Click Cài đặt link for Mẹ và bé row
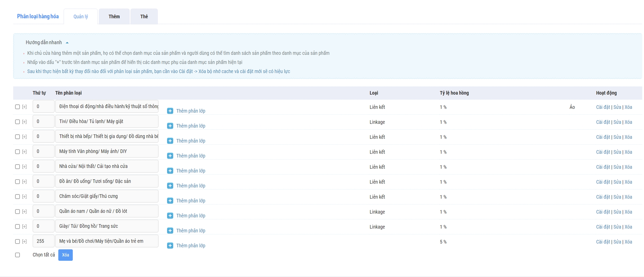This screenshot has height=277, width=644. click(603, 242)
